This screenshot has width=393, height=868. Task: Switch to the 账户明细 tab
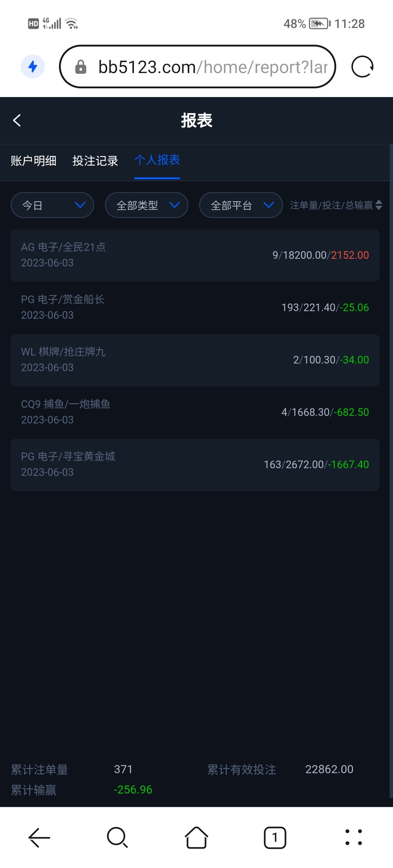[x=33, y=161]
